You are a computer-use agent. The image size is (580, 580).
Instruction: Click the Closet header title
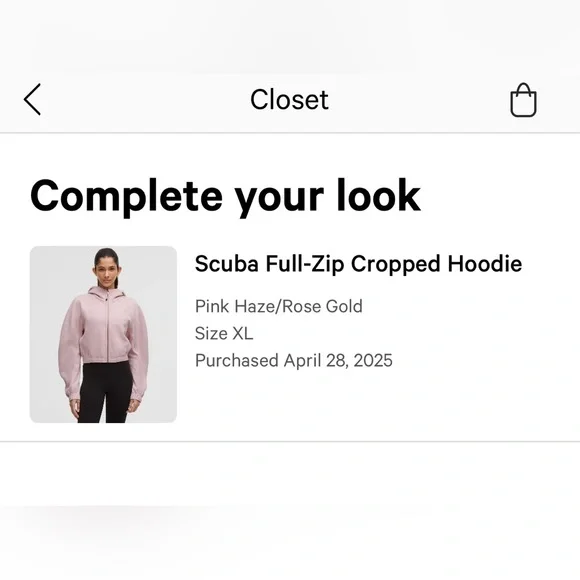click(289, 100)
